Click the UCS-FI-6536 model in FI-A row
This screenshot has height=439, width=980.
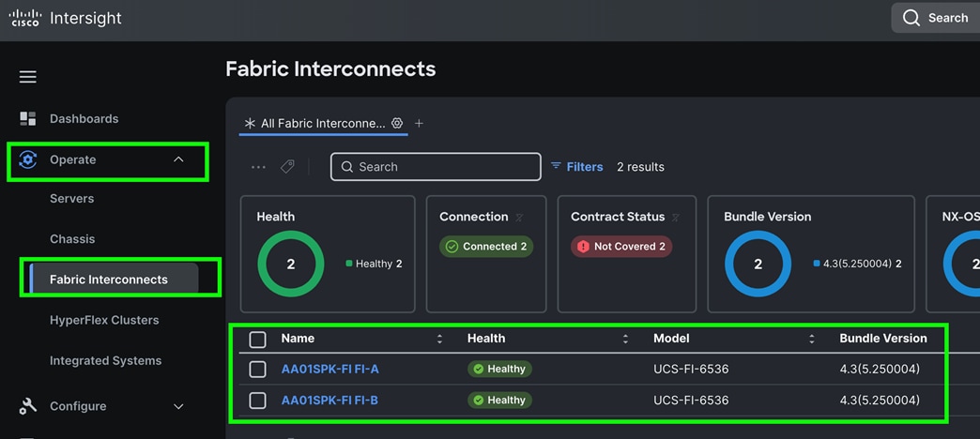[x=691, y=369]
